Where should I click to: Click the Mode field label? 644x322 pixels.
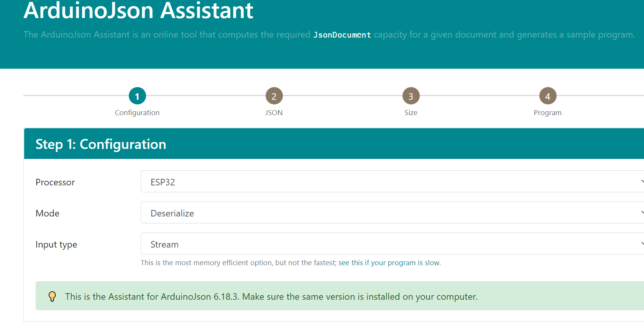[48, 213]
